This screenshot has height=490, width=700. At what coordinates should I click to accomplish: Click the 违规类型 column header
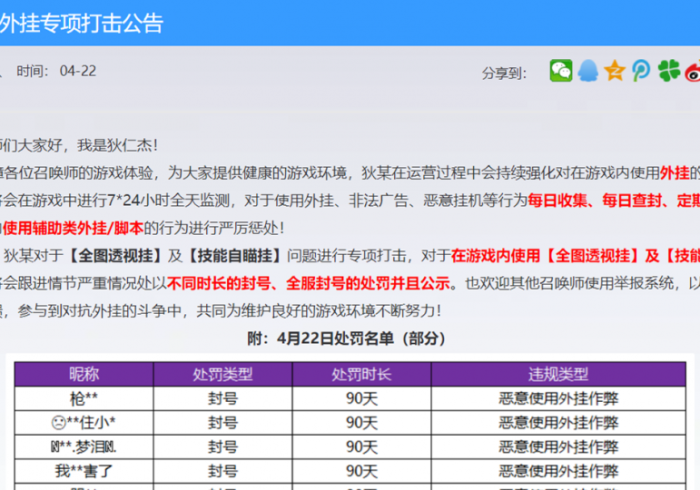tap(558, 374)
